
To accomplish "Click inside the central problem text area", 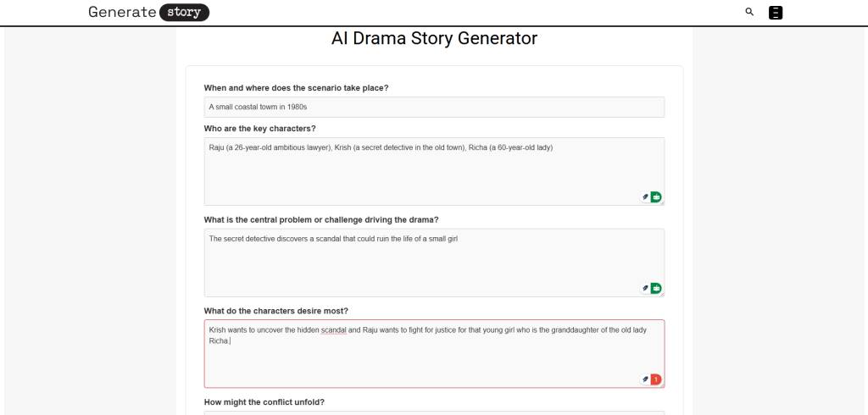I will pos(434,264).
